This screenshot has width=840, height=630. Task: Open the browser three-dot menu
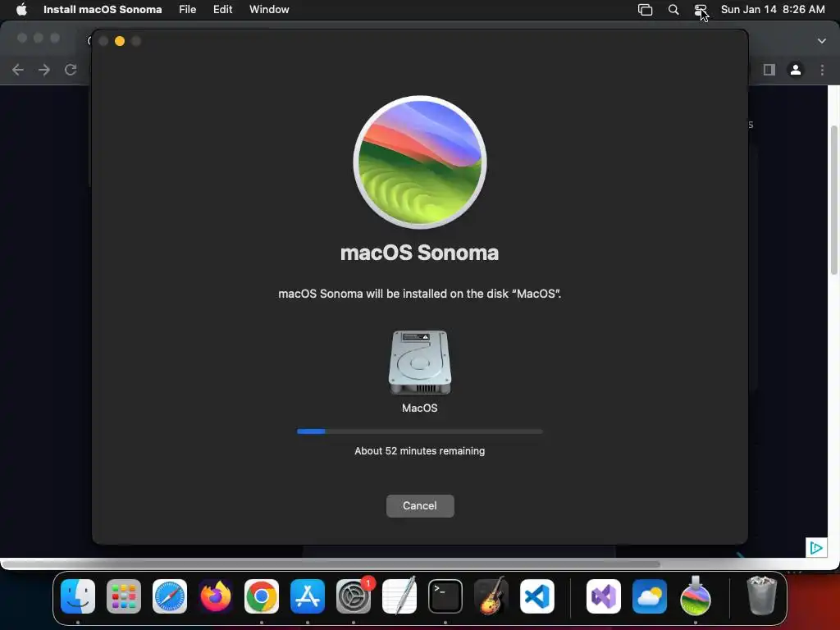(x=822, y=70)
